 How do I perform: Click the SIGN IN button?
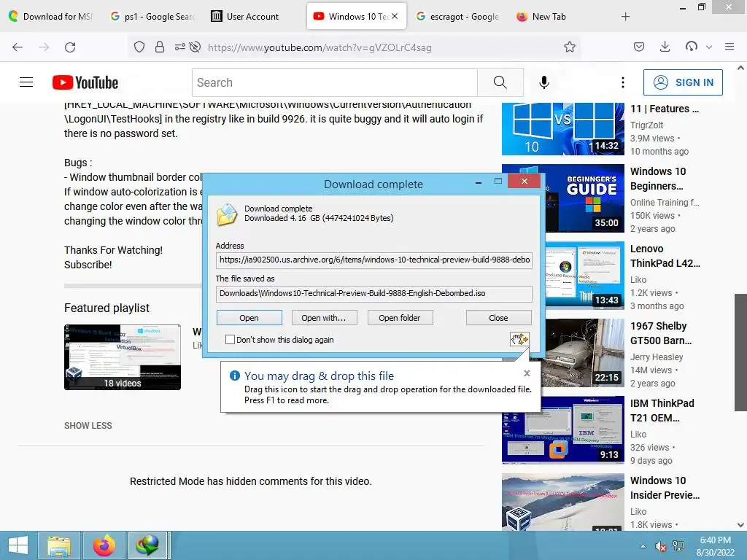(683, 82)
